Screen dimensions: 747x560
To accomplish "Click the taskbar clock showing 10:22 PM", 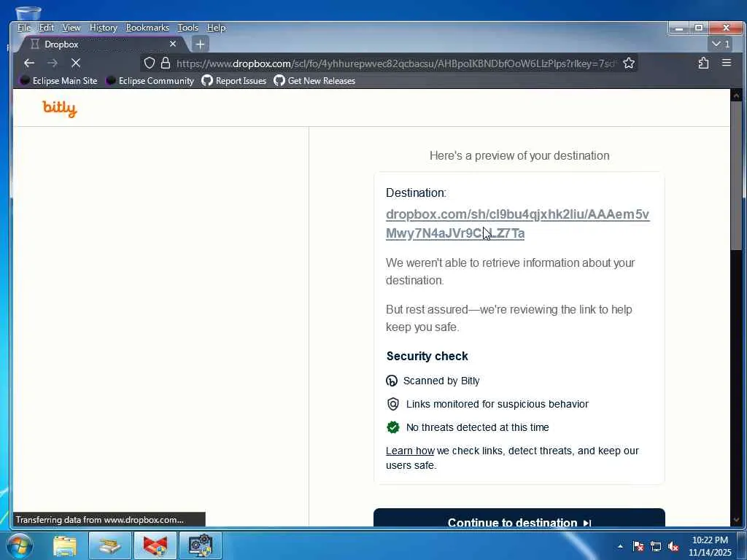I will (709, 546).
